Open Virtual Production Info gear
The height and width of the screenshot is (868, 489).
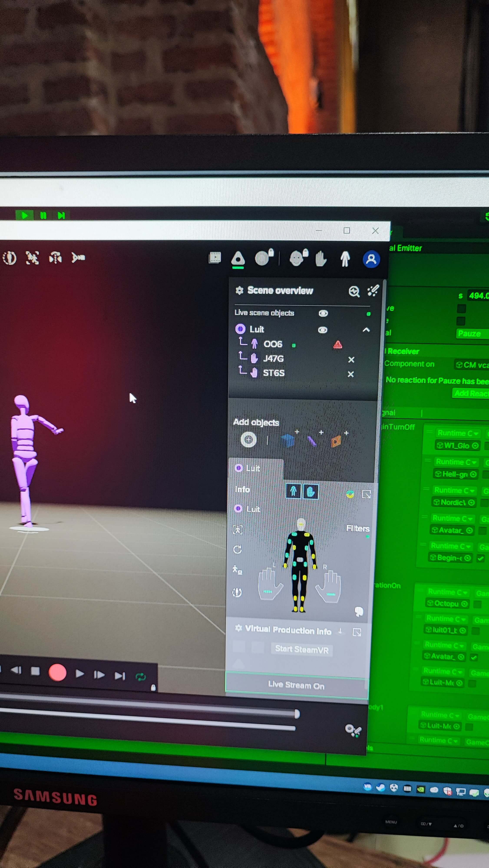(x=238, y=628)
